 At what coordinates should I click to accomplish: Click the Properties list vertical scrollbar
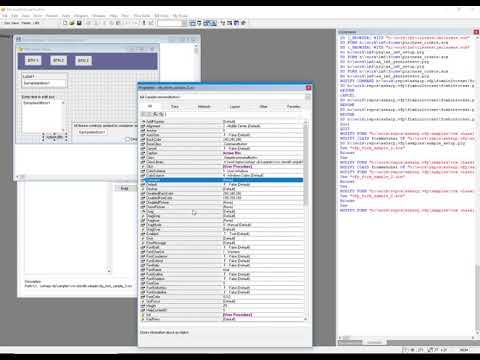[x=306, y=220]
